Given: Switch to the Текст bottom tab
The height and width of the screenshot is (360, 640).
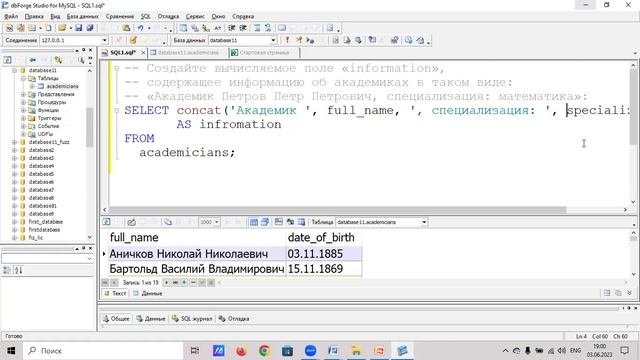Looking at the screenshot, I should (115, 293).
